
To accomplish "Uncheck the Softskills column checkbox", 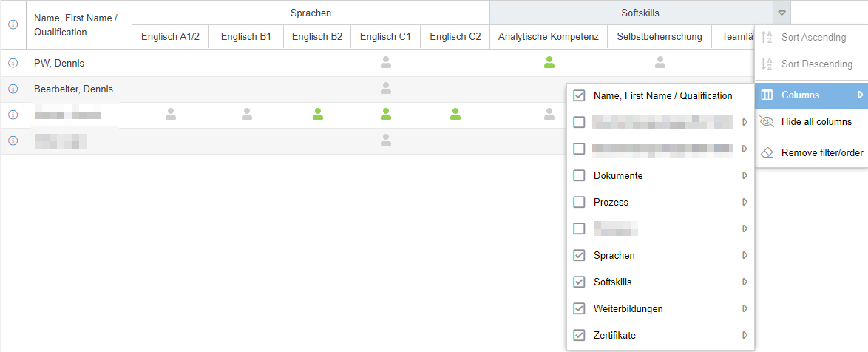I will pos(579,282).
